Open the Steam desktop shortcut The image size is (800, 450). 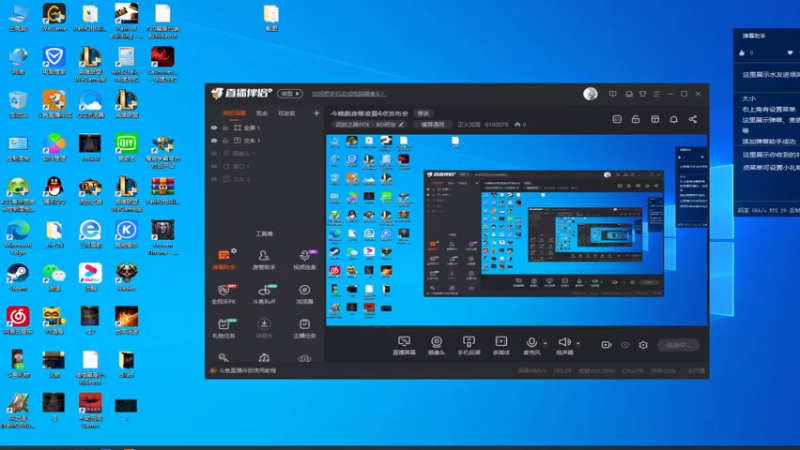pos(18,277)
